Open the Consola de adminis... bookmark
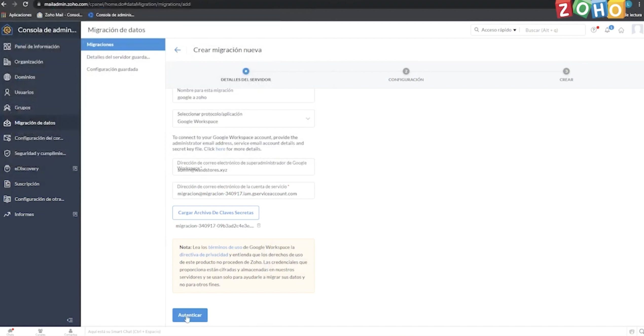Image resolution: width=644 pixels, height=336 pixels. 111,15
